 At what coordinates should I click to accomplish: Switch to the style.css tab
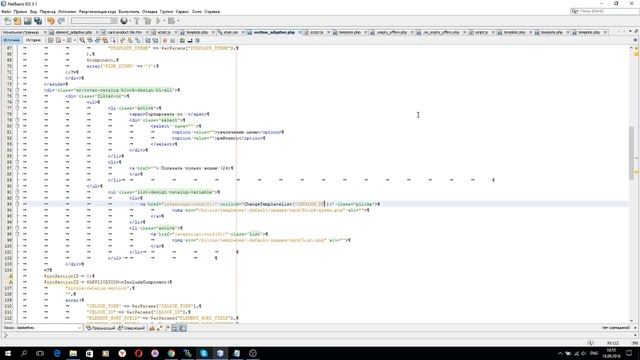(x=231, y=32)
